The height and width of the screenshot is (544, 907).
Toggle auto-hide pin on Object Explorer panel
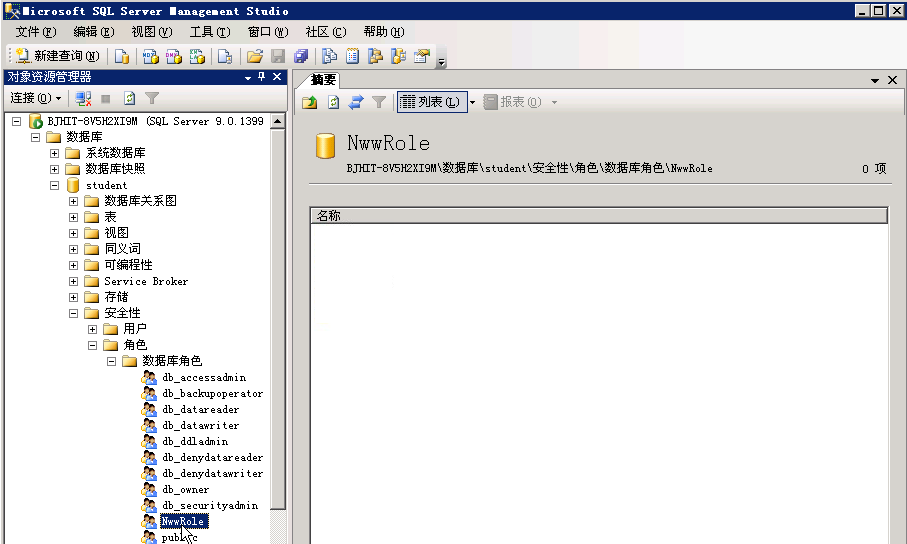[x=261, y=76]
